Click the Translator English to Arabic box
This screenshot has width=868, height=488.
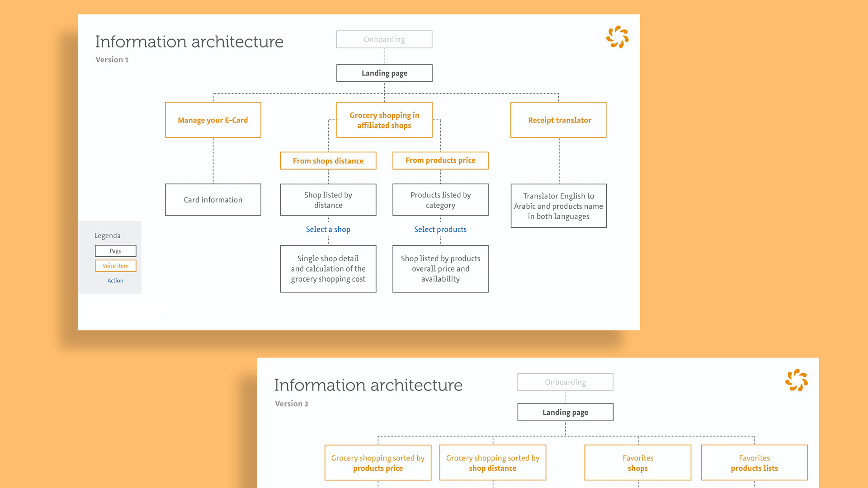558,206
